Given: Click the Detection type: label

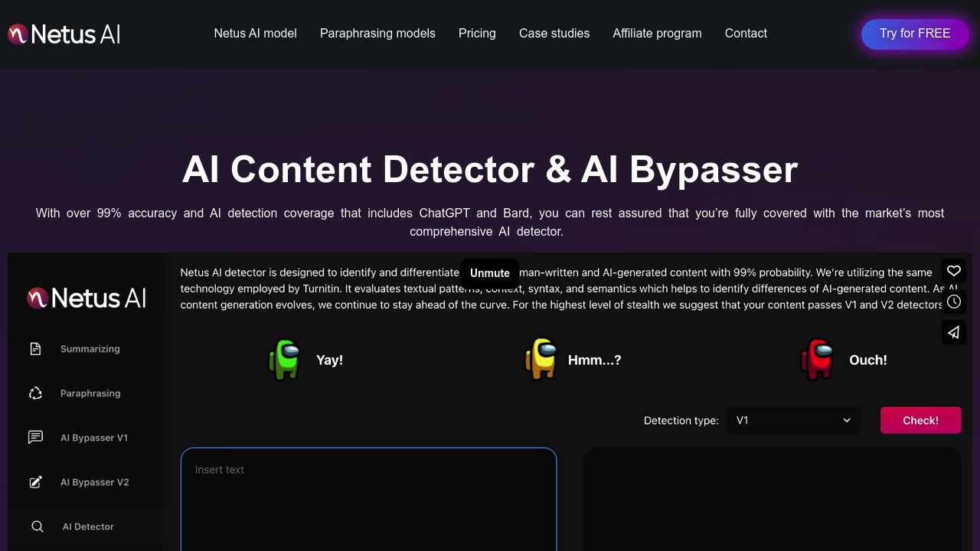Looking at the screenshot, I should tap(681, 420).
